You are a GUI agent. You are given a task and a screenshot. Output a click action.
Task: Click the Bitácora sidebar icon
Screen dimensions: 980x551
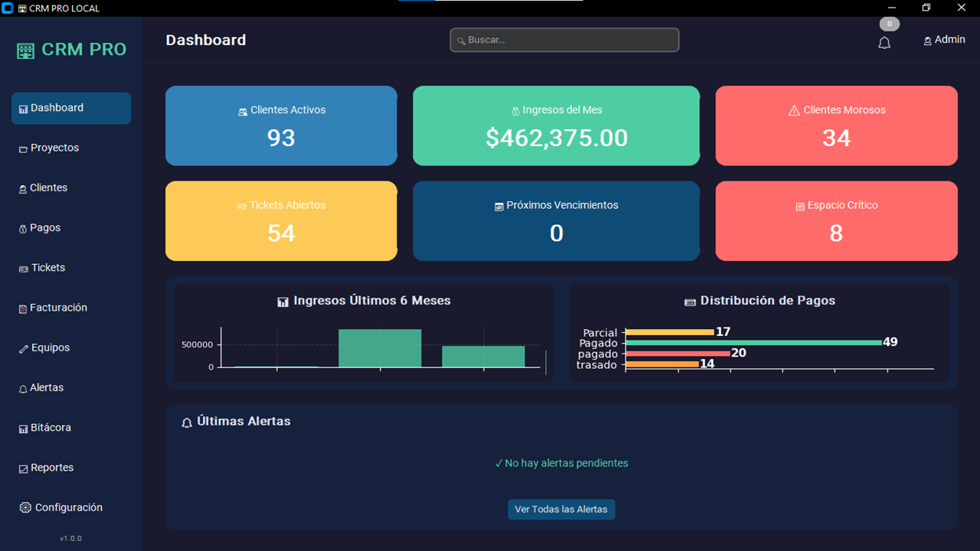24,427
